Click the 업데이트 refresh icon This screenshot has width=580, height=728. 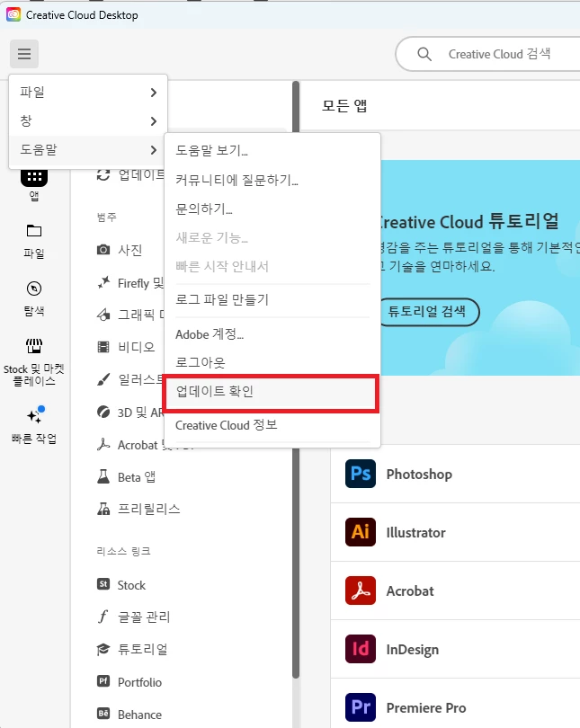pyautogui.click(x=103, y=175)
